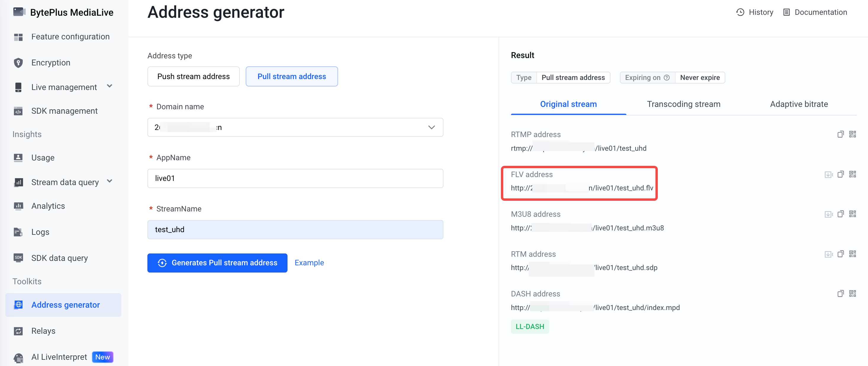Show QR code for M3U8 address
The height and width of the screenshot is (366, 868).
click(853, 214)
